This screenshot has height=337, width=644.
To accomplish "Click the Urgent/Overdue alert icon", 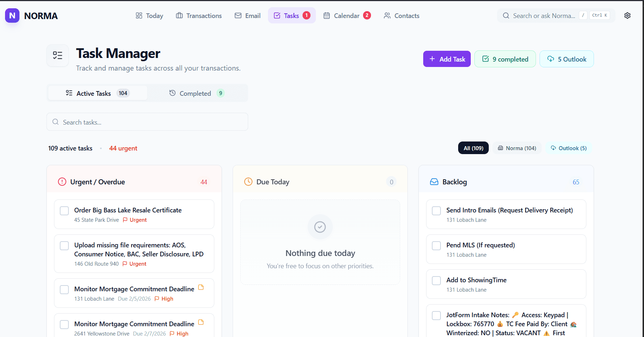I will pos(62,182).
